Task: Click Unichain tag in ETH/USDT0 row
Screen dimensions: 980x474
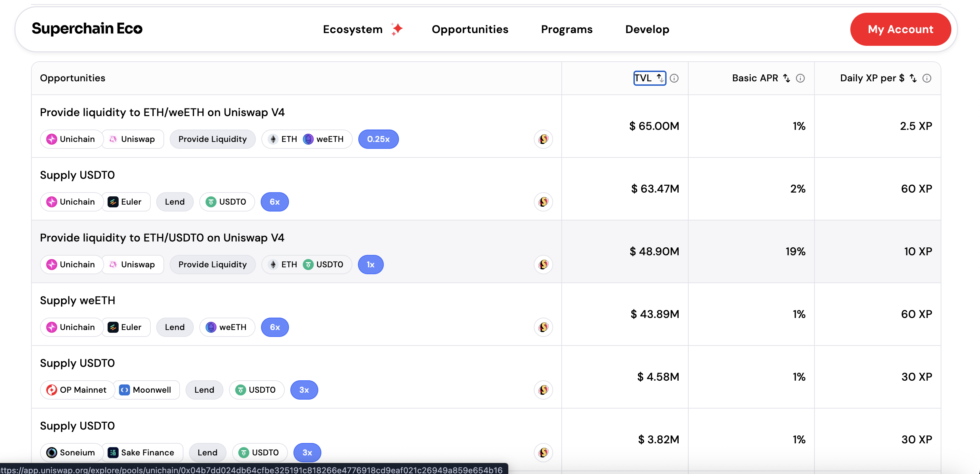Action: pos(71,265)
